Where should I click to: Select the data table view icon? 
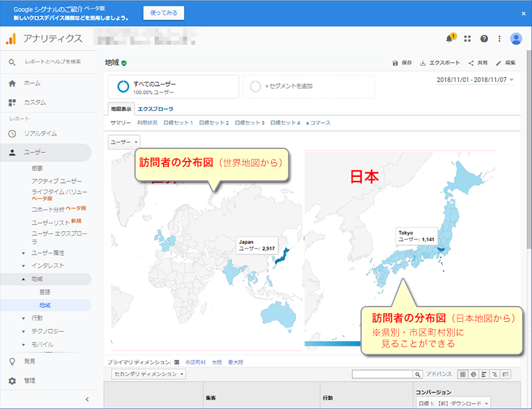point(463,374)
